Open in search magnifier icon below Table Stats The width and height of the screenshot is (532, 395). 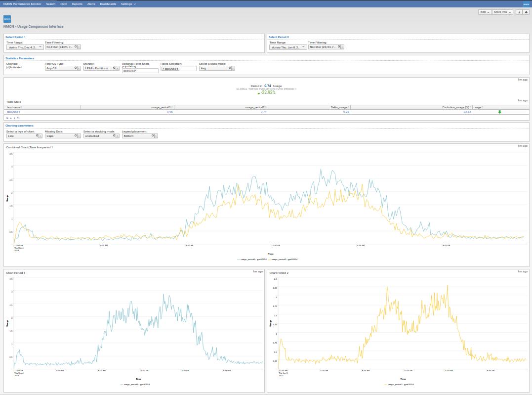pyautogui.click(x=7, y=118)
